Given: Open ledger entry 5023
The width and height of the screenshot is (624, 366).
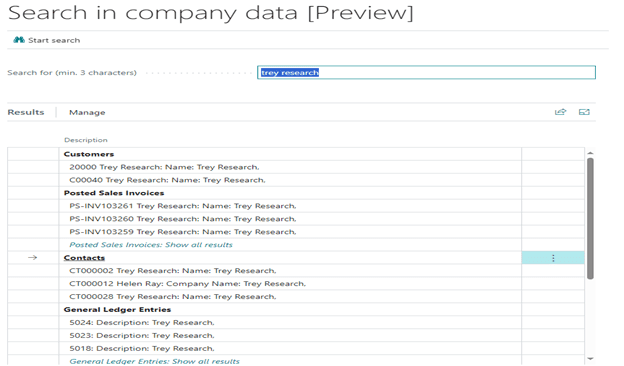Looking at the screenshot, I should [x=142, y=335].
